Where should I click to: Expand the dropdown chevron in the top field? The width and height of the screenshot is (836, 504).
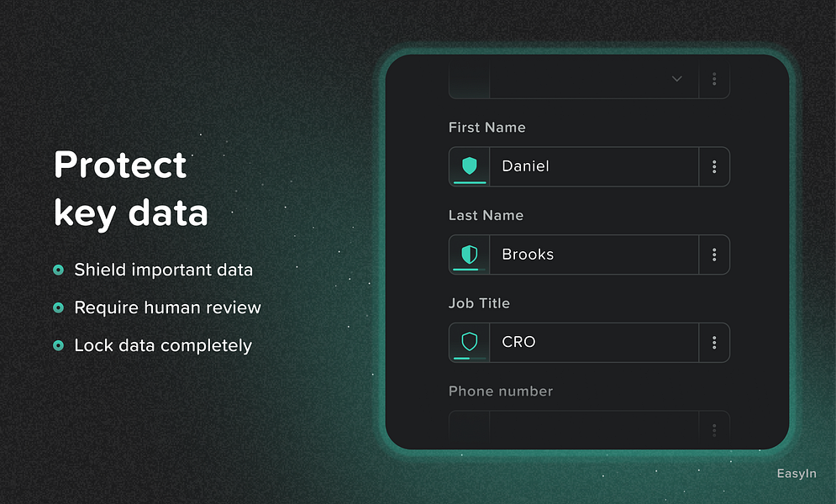[x=676, y=79]
